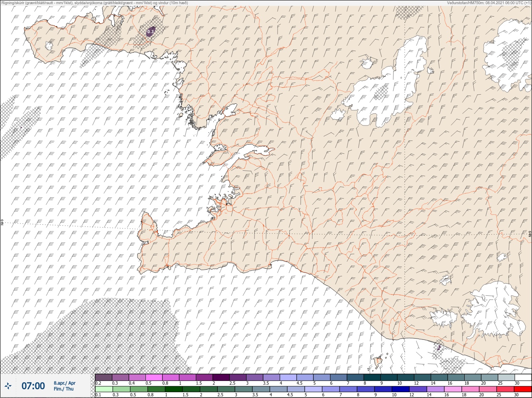Pick the light periwinkle 4 swatch in the upper legend row

pyautogui.click(x=288, y=377)
